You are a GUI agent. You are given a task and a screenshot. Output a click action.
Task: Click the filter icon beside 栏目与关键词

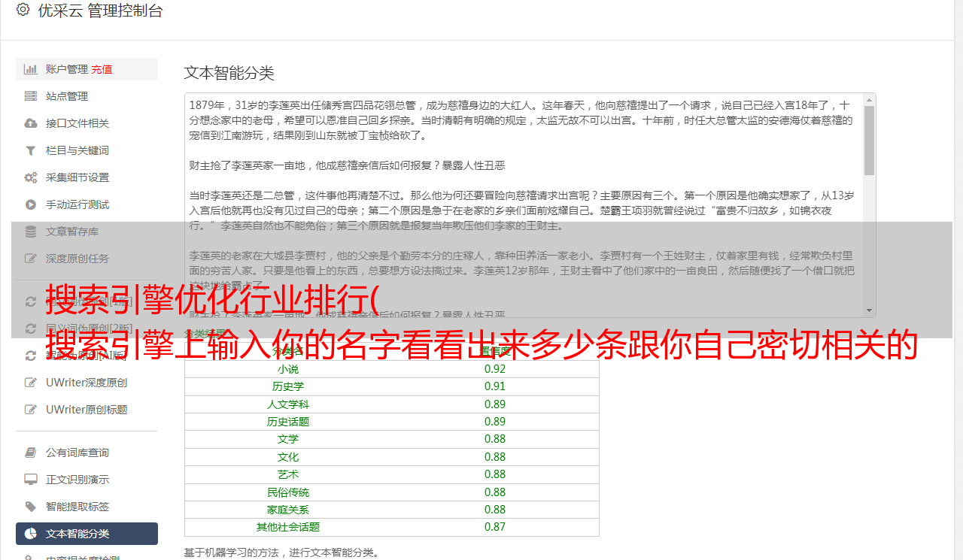click(31, 150)
